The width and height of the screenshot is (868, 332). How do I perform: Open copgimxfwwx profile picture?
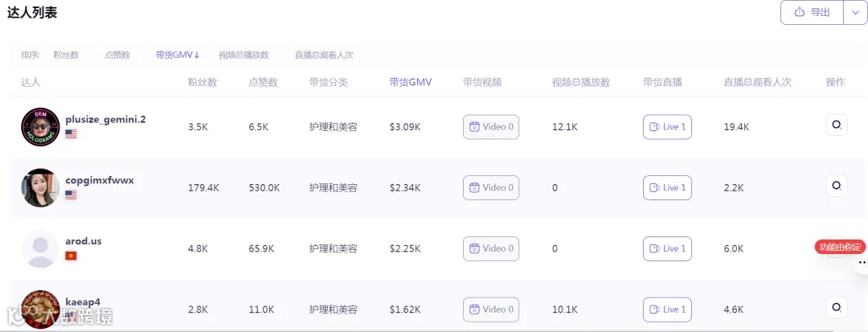point(40,188)
